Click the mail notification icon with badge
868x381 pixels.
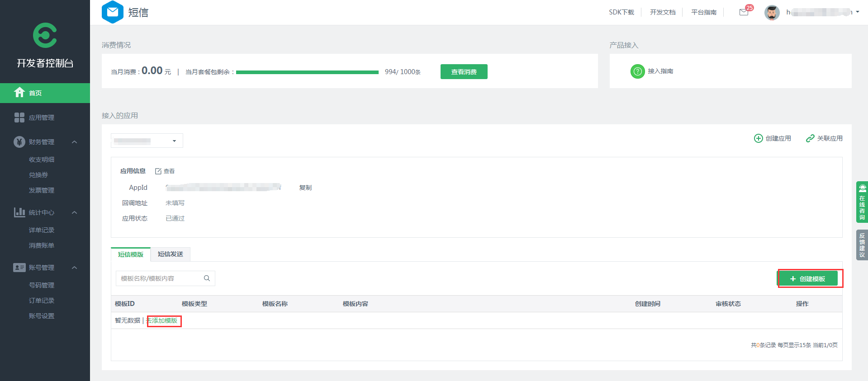pos(744,12)
